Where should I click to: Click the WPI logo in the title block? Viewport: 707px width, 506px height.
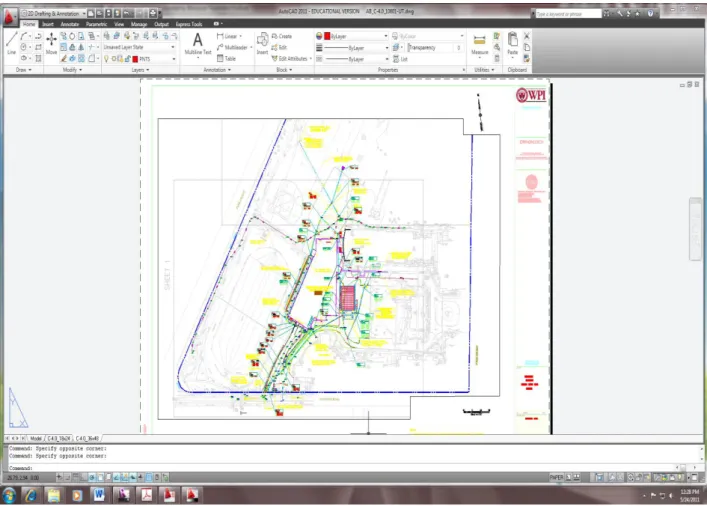pos(531,95)
